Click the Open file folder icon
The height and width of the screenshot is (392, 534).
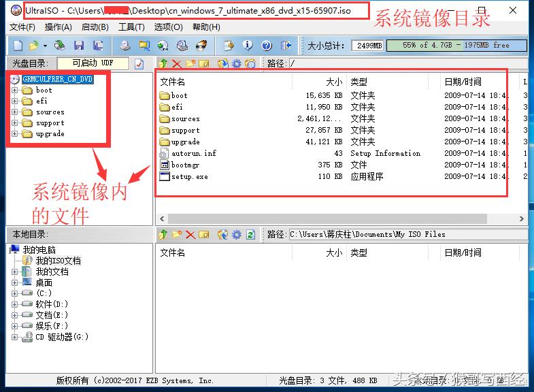coord(33,46)
